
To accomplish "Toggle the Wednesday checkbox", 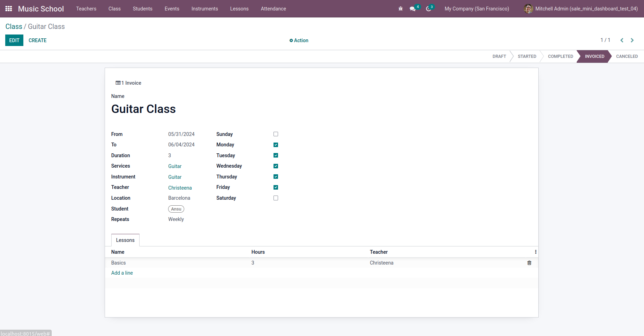I will pos(276,166).
